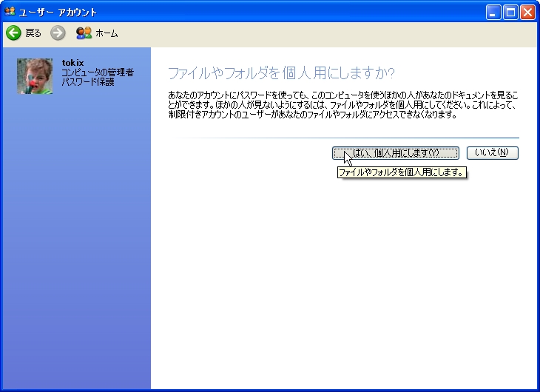
Task: Minimize the User Accounts window
Action: 493,13
